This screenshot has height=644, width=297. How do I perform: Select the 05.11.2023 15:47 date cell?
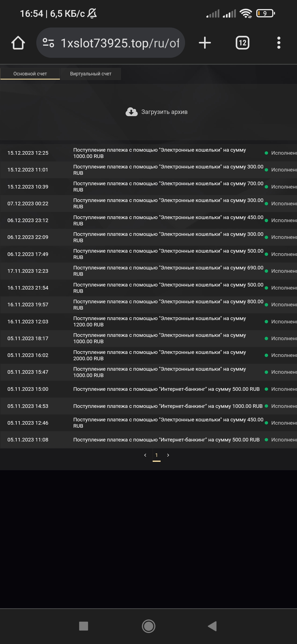[28, 372]
